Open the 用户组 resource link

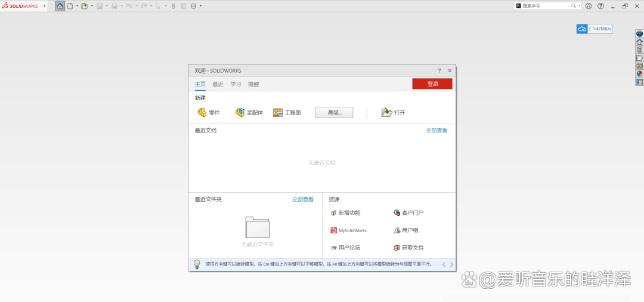coord(406,230)
